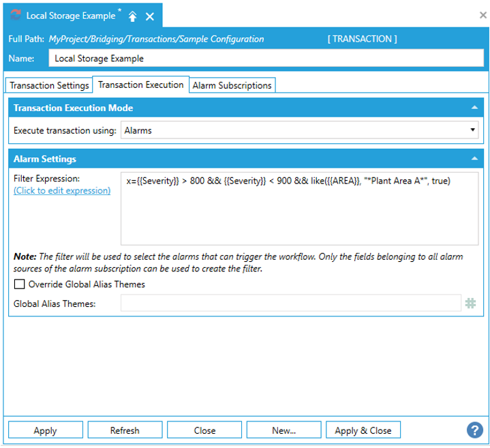Click the New... button
This screenshot has width=490, height=448.
point(284,430)
